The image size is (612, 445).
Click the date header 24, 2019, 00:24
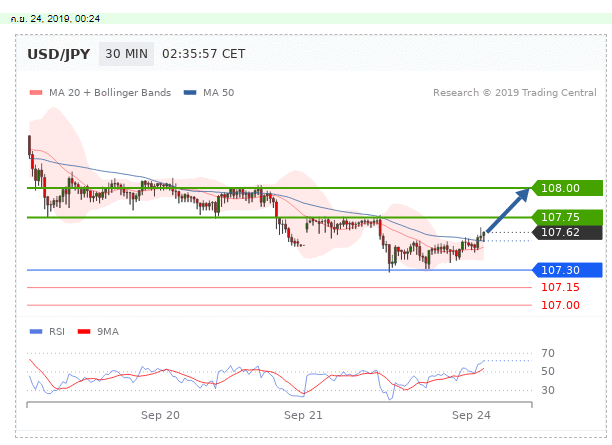pyautogui.click(x=55, y=19)
